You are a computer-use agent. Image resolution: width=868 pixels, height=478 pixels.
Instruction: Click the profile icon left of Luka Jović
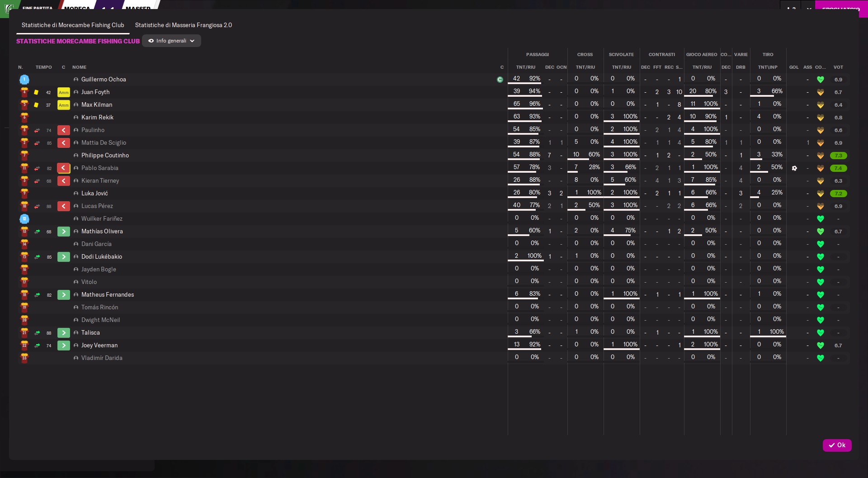pyautogui.click(x=76, y=194)
